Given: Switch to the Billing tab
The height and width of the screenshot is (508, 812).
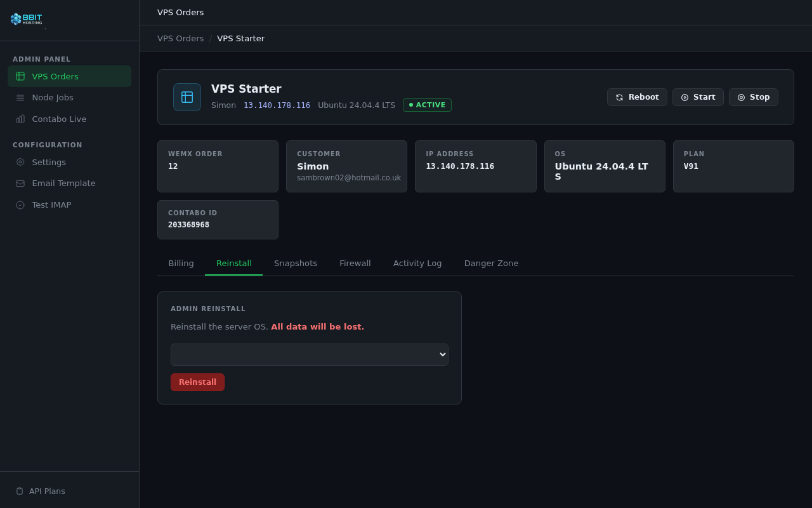Looking at the screenshot, I should pos(181,263).
